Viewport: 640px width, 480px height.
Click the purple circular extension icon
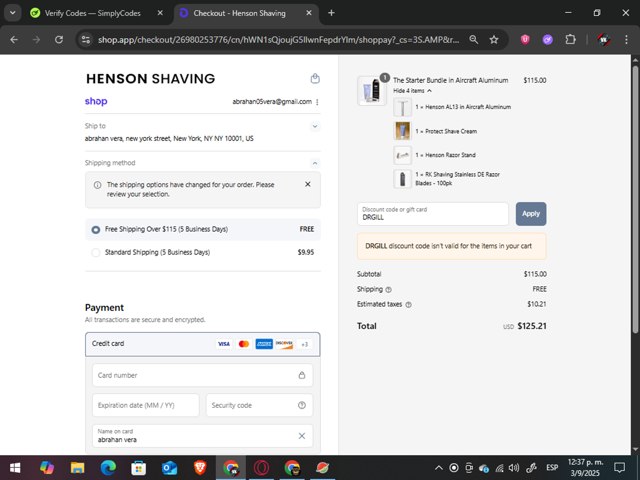point(547,40)
